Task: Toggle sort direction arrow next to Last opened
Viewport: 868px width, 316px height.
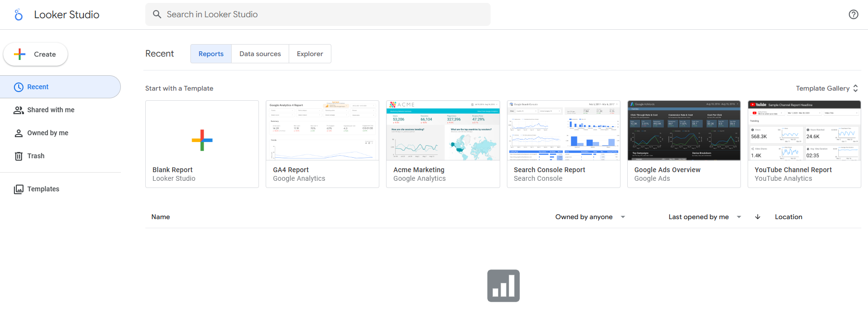Action: click(x=758, y=217)
